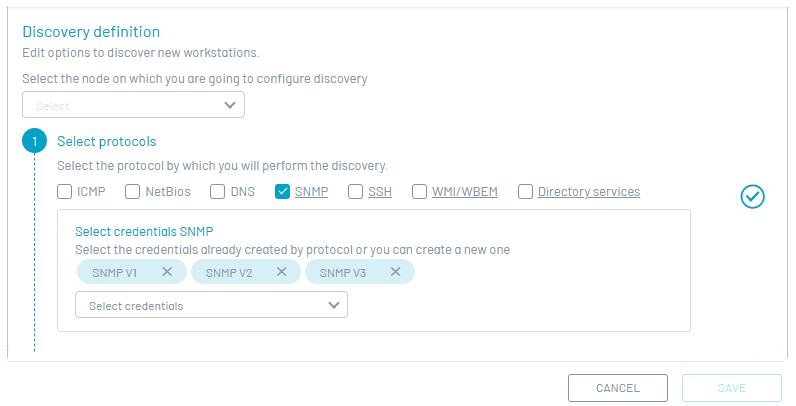Click the step 1 circle indicator
Screen dimensions: 796x406
coord(35,141)
